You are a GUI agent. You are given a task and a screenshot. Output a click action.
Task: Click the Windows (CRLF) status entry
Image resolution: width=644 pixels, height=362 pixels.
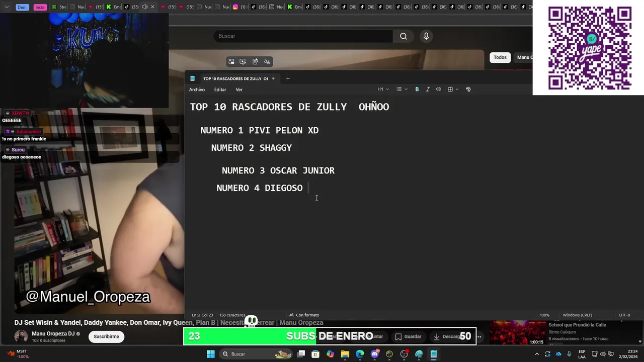[x=577, y=315]
